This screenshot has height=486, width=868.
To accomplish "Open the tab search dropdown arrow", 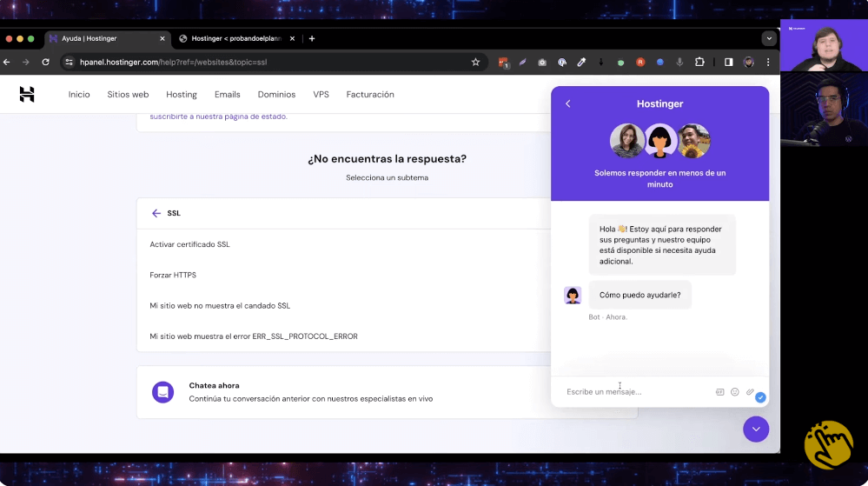I will 769,39.
